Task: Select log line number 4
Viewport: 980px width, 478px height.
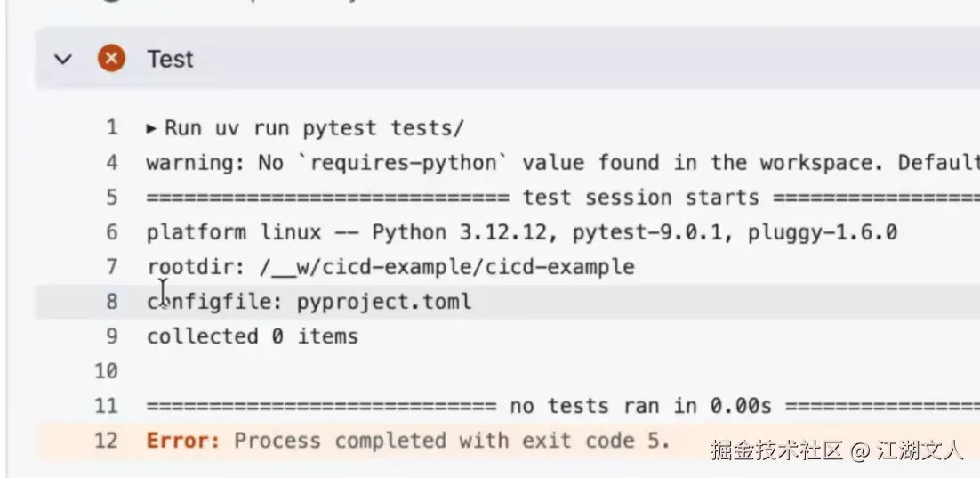Action: click(111, 163)
